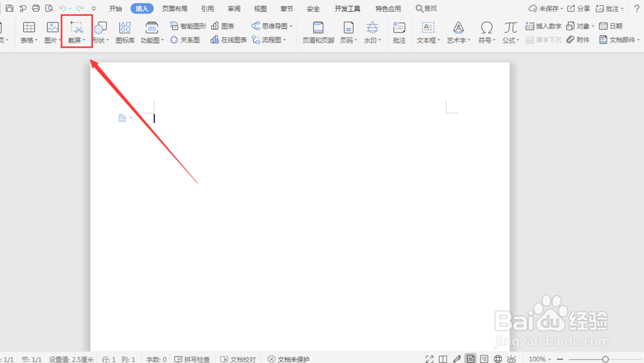Insert 日期 date
Image resolution: width=644 pixels, height=363 pixels.
pyautogui.click(x=611, y=26)
